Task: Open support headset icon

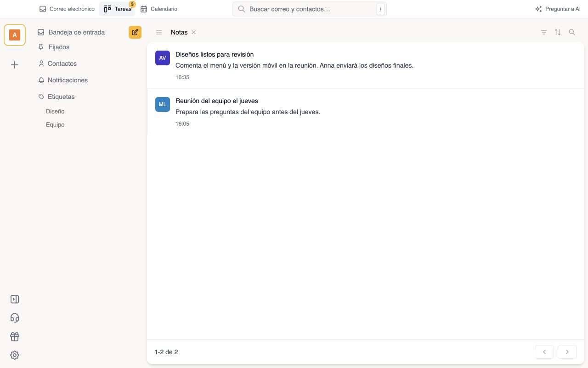Action: point(15,318)
